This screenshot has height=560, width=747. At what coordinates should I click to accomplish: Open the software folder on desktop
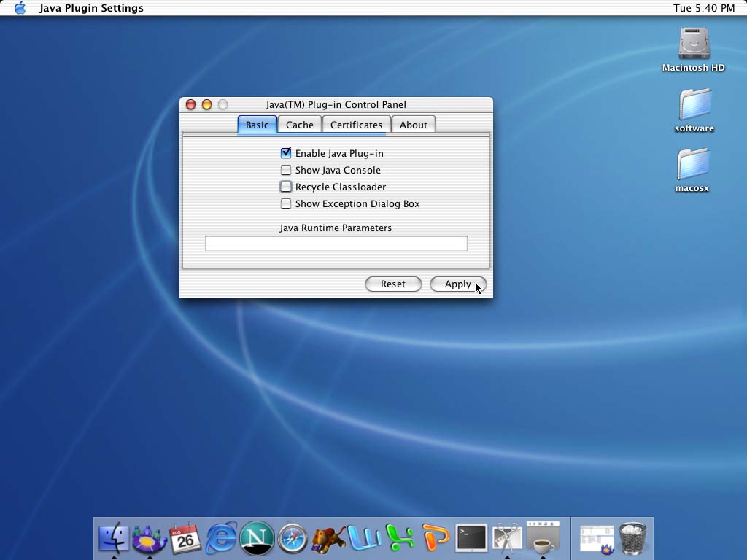click(694, 104)
